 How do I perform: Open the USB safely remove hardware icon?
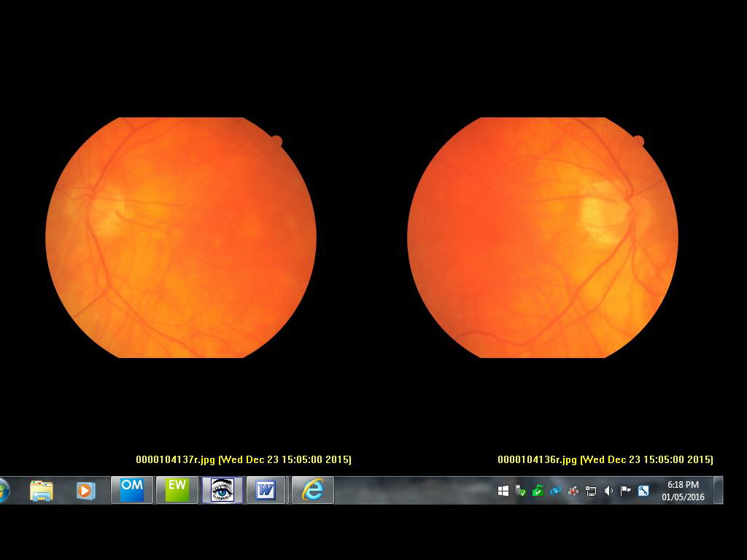pos(521,491)
